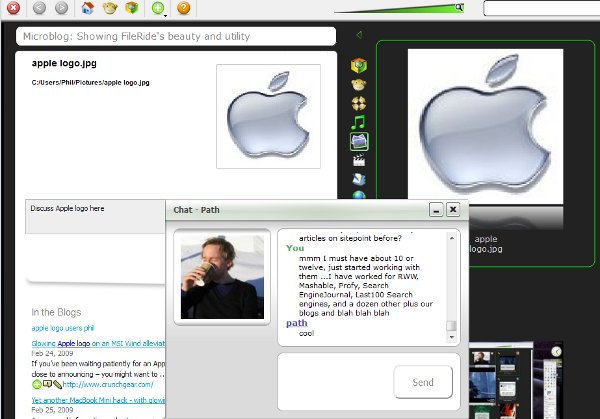Click the chat scrollbar thumb
Screen dimensions: 600x419
[x=452, y=326]
